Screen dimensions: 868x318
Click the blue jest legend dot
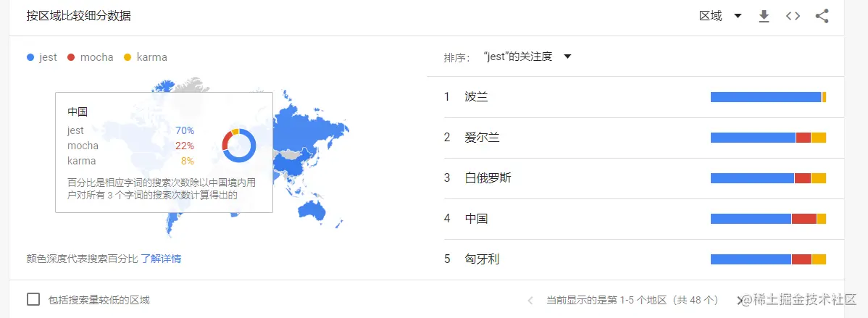(30, 57)
